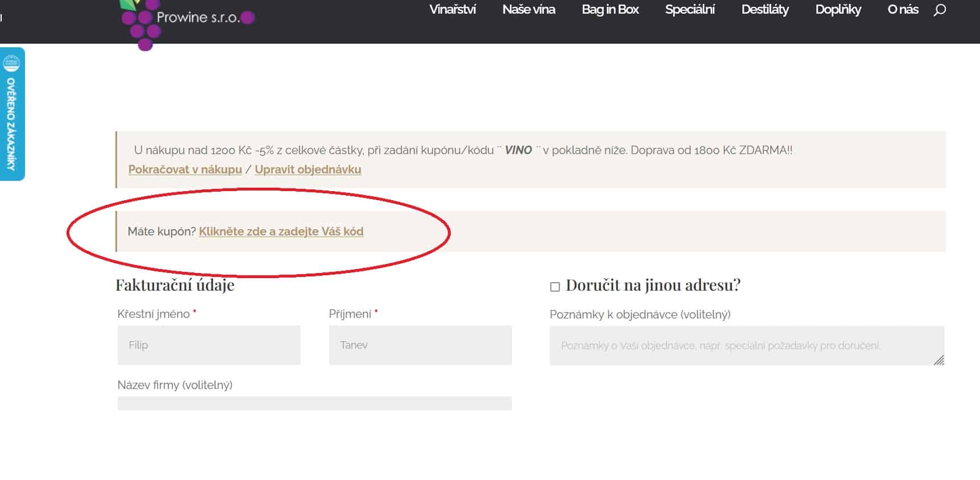Focus the Příjmení input field
980x480 pixels.
421,345
